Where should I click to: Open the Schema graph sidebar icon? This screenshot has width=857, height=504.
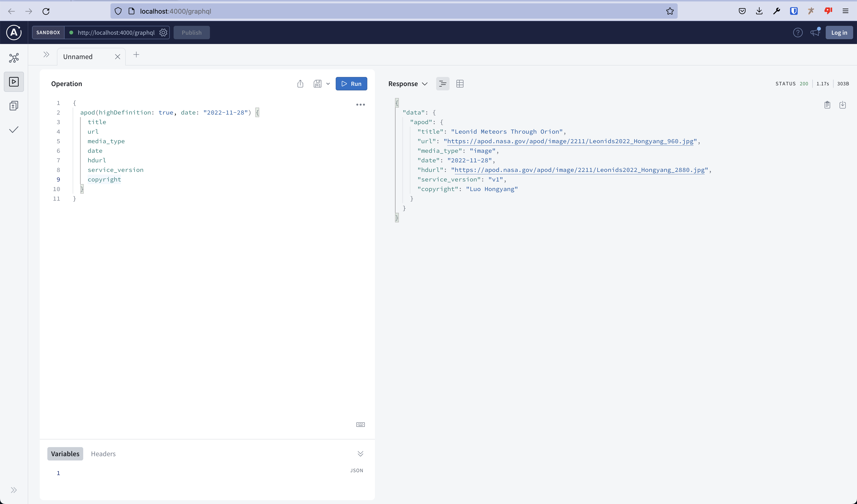14,58
